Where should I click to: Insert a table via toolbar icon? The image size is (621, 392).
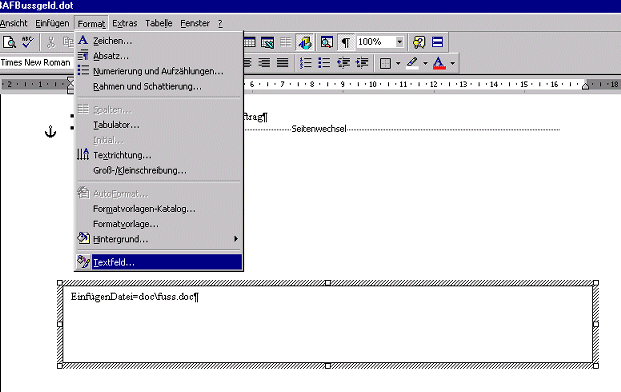(250, 42)
